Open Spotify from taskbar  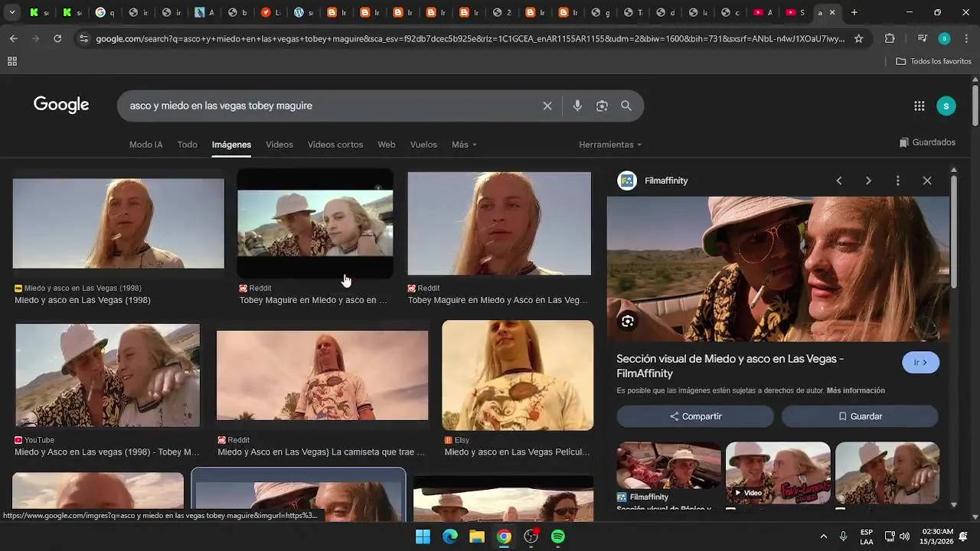(558, 536)
